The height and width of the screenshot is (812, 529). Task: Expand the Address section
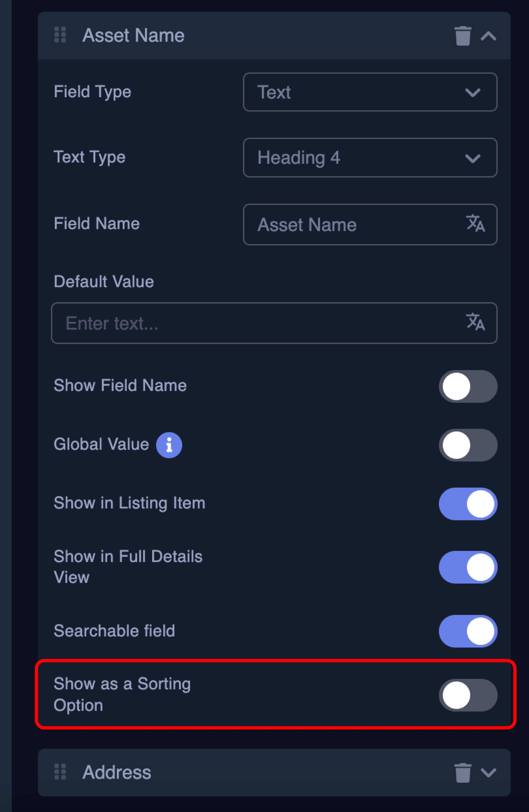click(x=488, y=772)
